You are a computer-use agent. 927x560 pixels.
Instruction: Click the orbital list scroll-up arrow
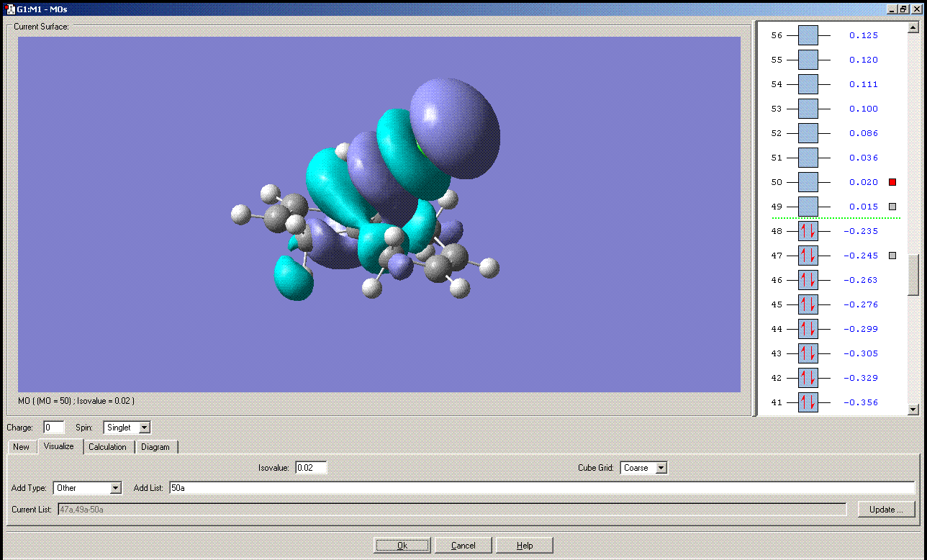[x=913, y=28]
